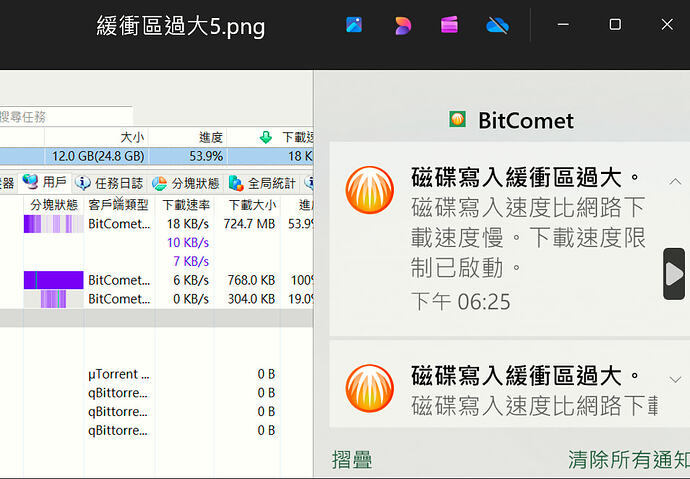Open the Photos app icon in title bar

(354, 25)
